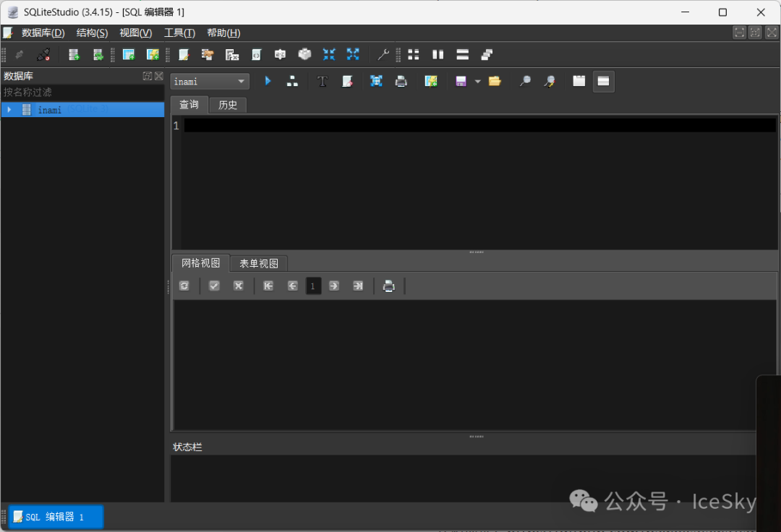Click the format SQL 'T' icon

pyautogui.click(x=323, y=82)
